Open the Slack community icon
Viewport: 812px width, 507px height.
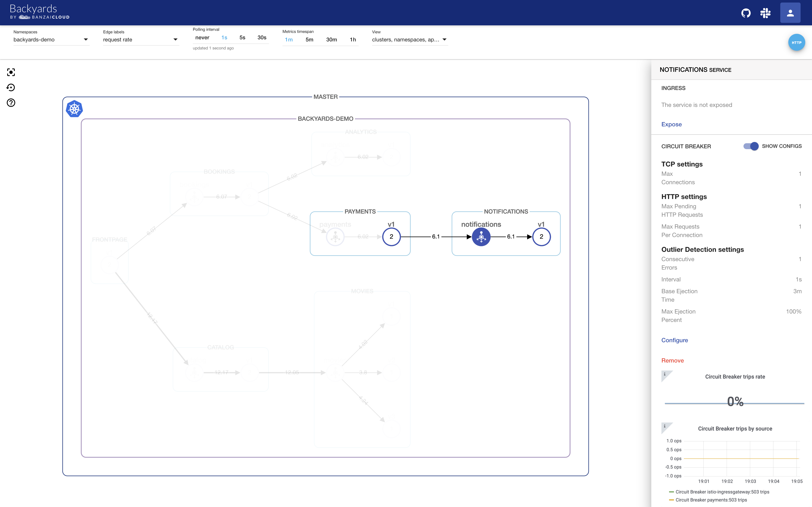(x=765, y=13)
